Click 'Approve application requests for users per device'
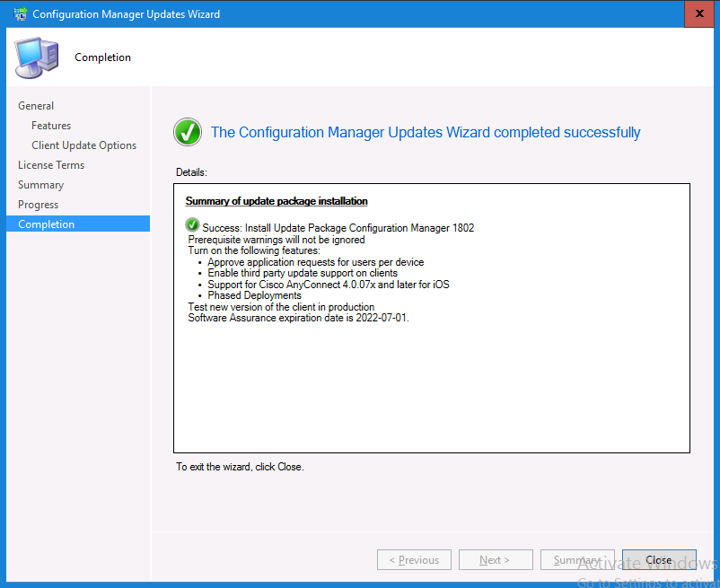This screenshot has width=720, height=588. click(315, 262)
